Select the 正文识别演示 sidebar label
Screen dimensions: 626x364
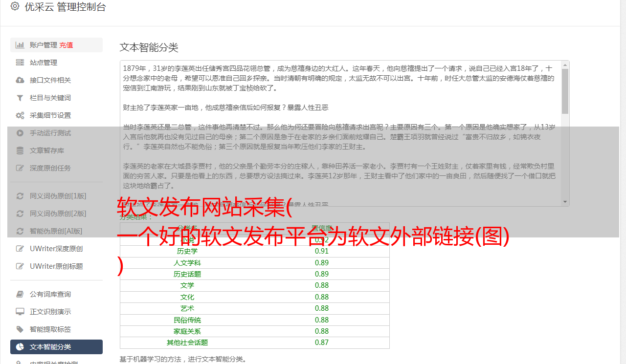[x=50, y=312]
